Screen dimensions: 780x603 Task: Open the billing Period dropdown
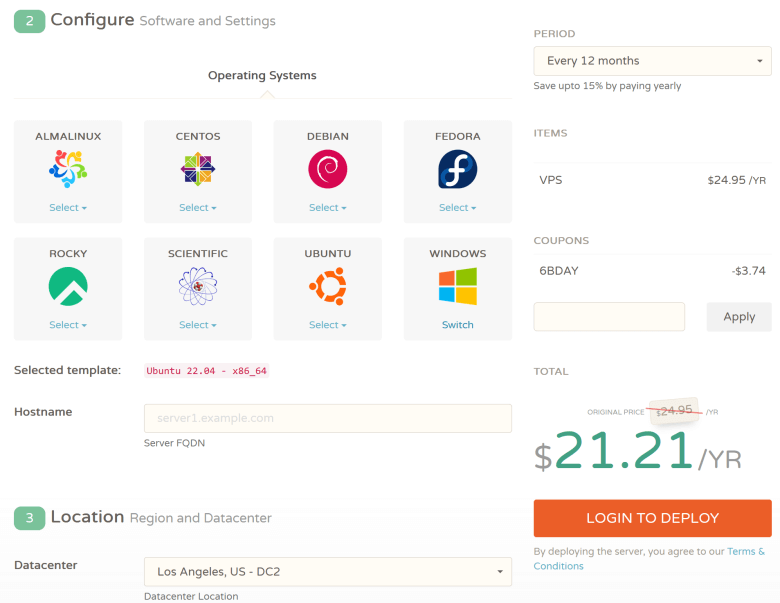coord(653,61)
